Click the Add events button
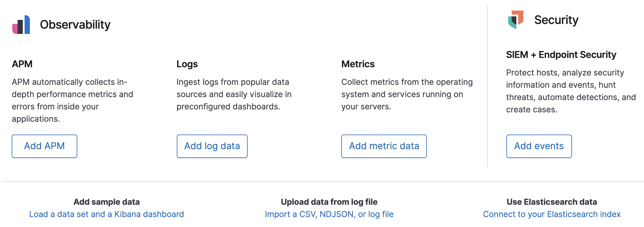This screenshot has width=644, height=227. [539, 146]
